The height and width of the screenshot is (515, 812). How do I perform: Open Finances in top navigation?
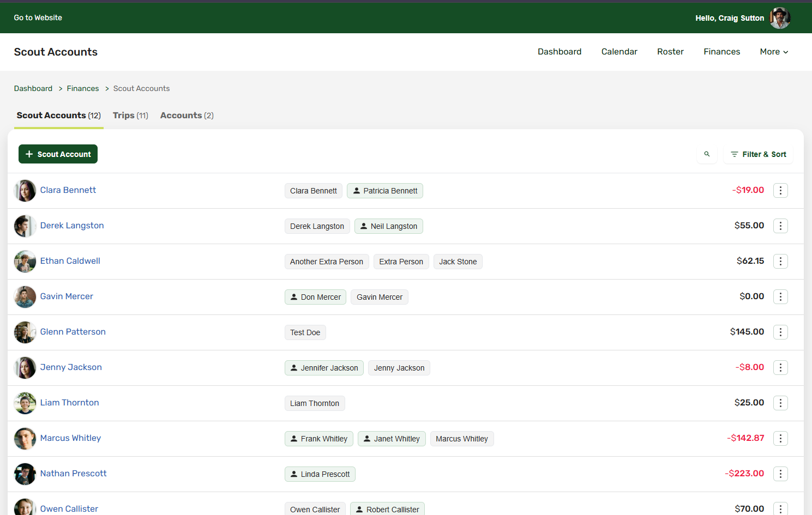pos(721,52)
